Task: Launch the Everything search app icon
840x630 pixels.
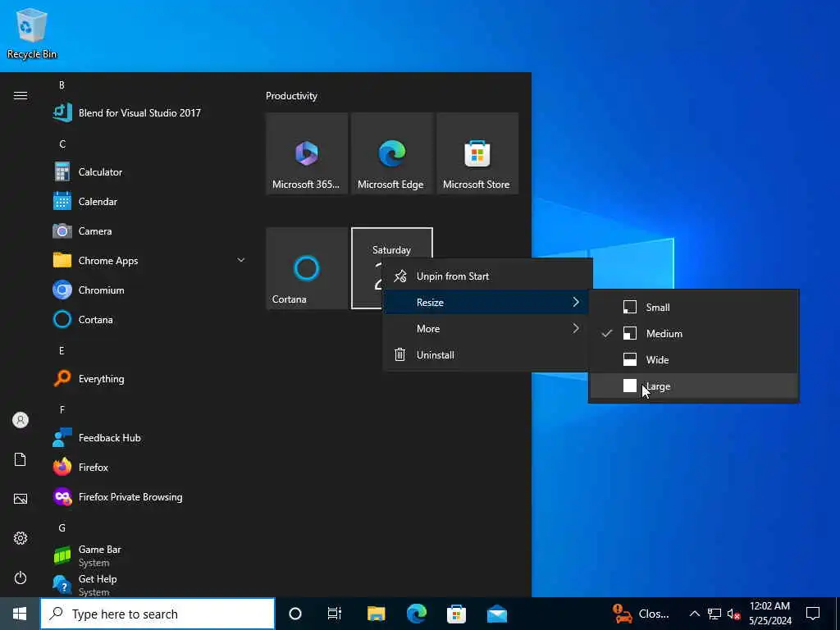Action: tap(62, 378)
